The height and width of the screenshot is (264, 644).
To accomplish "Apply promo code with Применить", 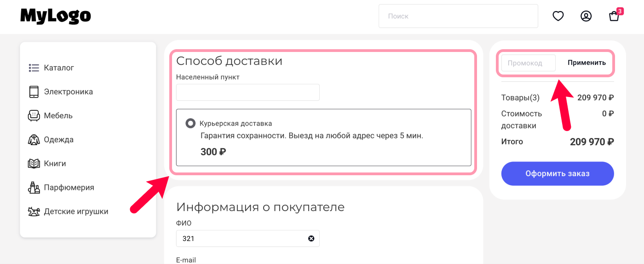I will [x=586, y=63].
